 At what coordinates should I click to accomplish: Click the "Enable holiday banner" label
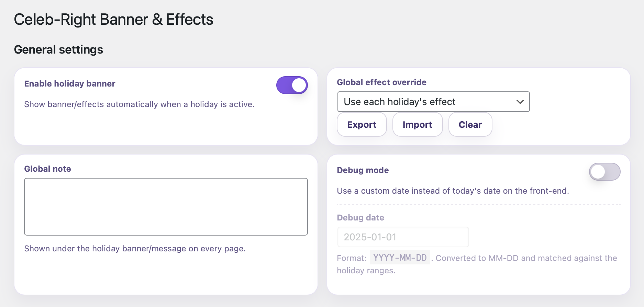[70, 84]
